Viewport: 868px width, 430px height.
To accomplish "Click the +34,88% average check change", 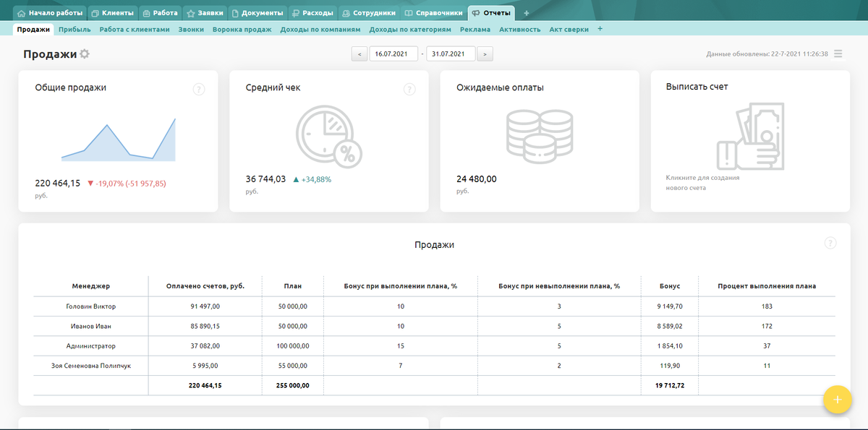I will point(312,179).
